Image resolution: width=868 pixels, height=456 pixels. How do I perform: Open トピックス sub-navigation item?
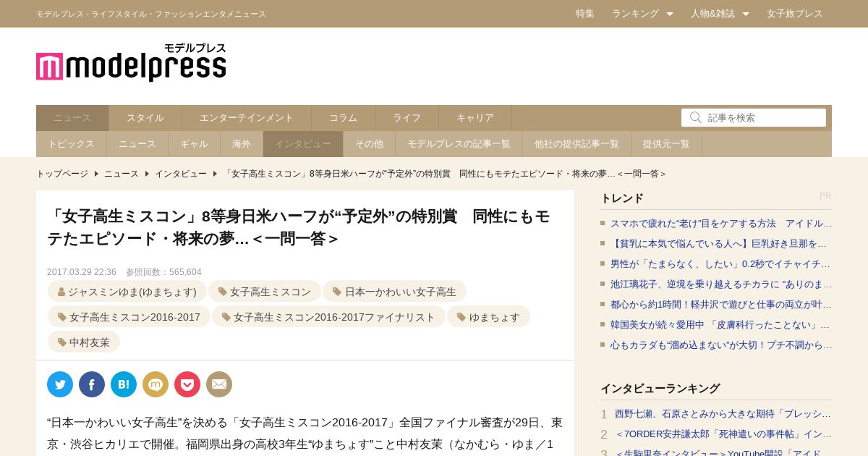[71, 144]
